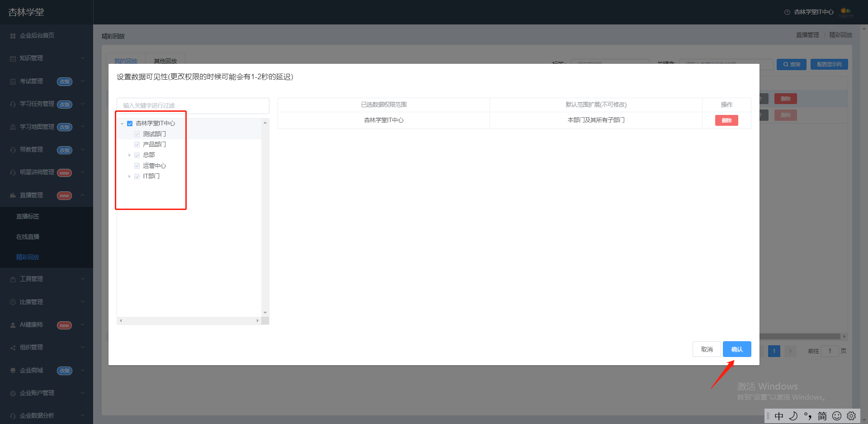Collapse the 直播管理 menu chevron
Image resolution: width=868 pixels, height=424 pixels.
(x=83, y=195)
